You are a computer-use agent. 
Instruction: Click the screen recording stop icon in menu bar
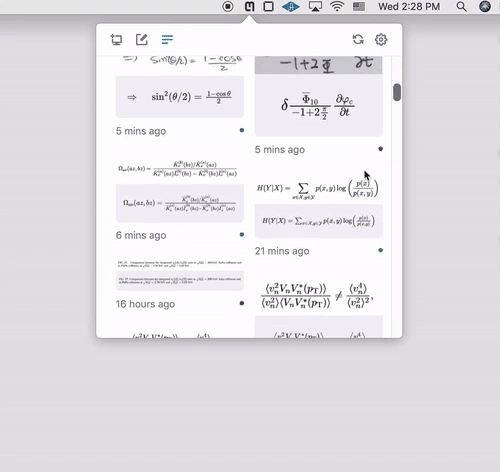[x=228, y=6]
